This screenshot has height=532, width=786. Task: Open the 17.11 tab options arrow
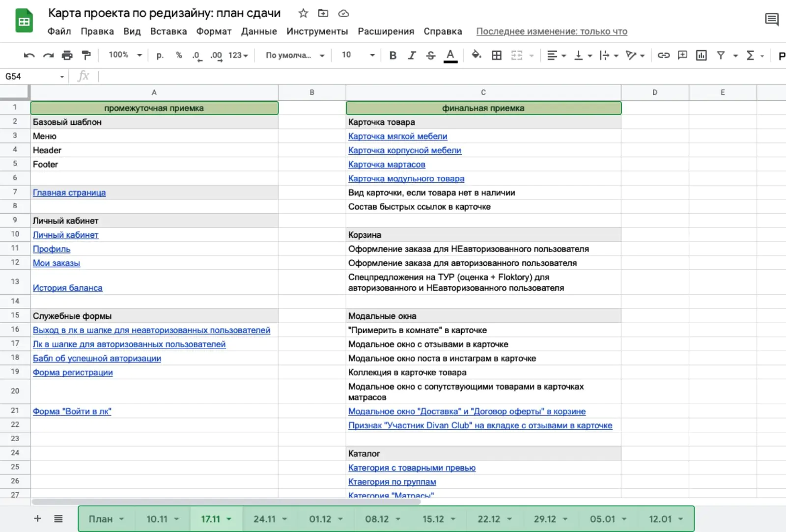[x=228, y=519]
